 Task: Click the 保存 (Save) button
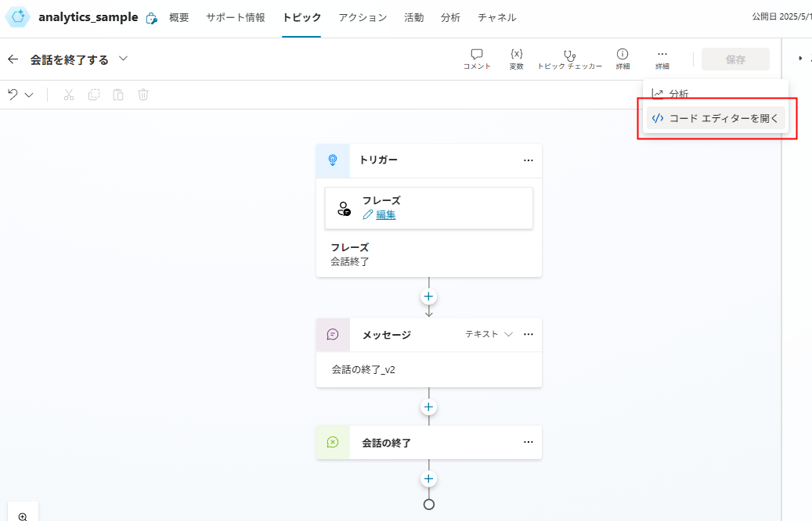coord(734,59)
